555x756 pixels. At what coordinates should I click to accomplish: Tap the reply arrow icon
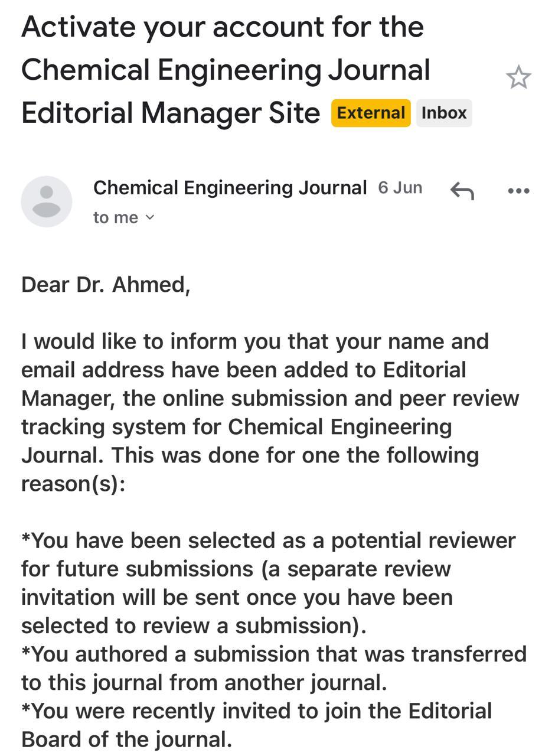click(462, 191)
